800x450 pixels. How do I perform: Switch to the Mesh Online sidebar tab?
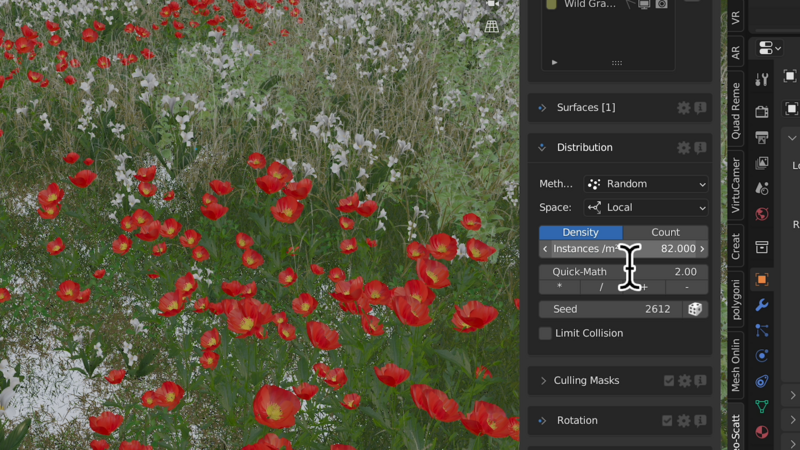click(735, 365)
